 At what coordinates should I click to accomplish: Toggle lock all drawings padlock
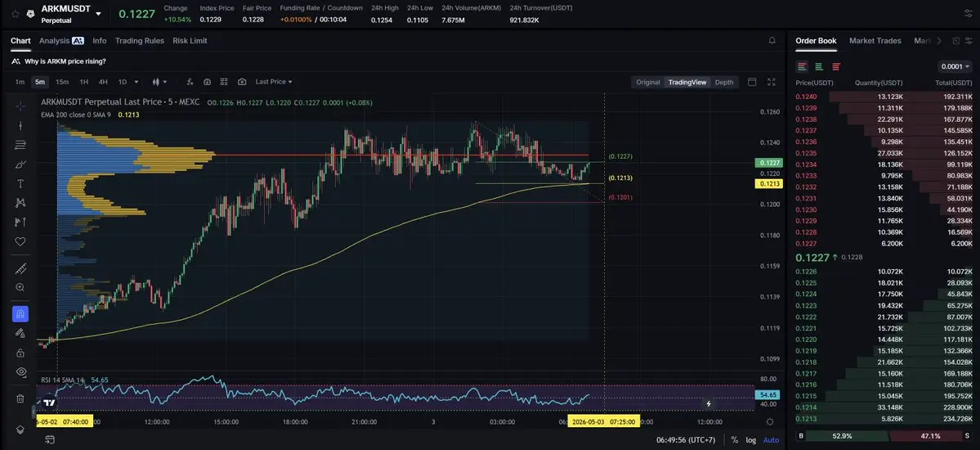pos(20,353)
